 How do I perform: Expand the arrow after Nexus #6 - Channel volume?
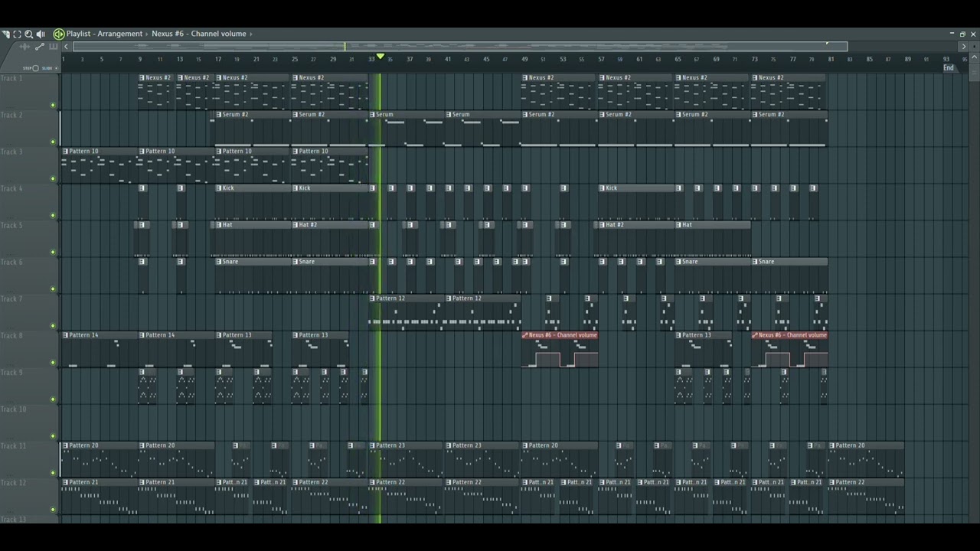point(251,34)
